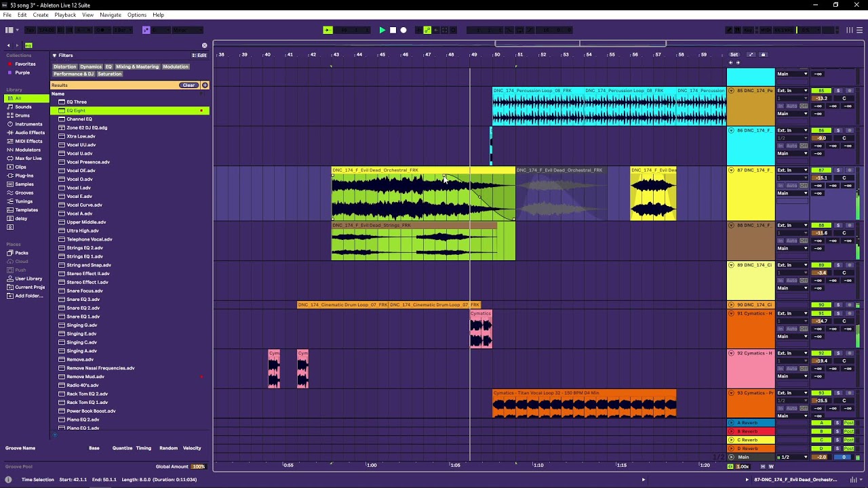Toggle track 85 activator button

click(821, 91)
